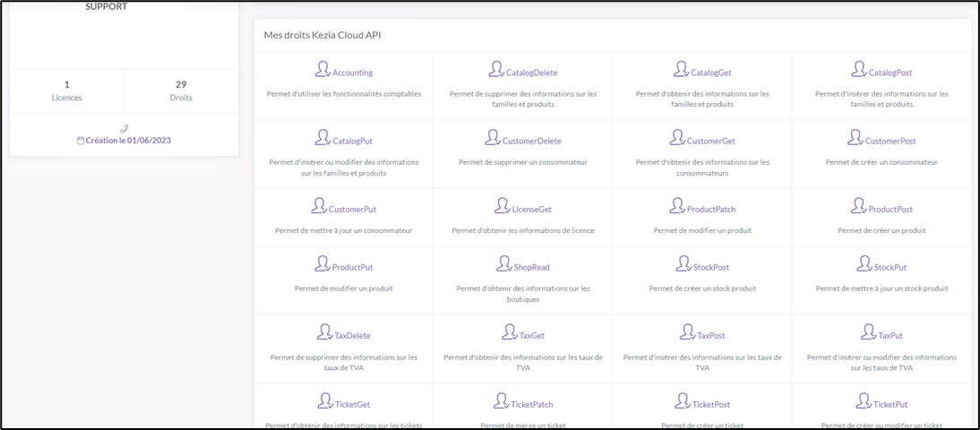Click the LicenseGet user icon
The height and width of the screenshot is (430, 980).
(x=502, y=206)
